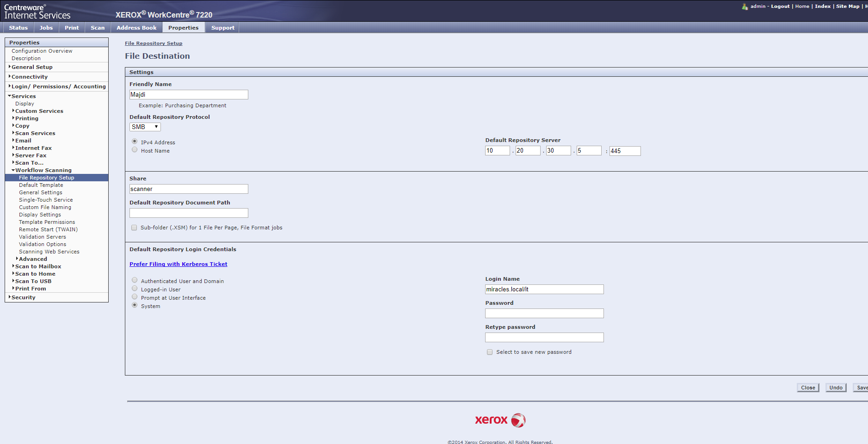868x444 pixels.
Task: Select the IPv4 Address radio button
Action: [135, 142]
